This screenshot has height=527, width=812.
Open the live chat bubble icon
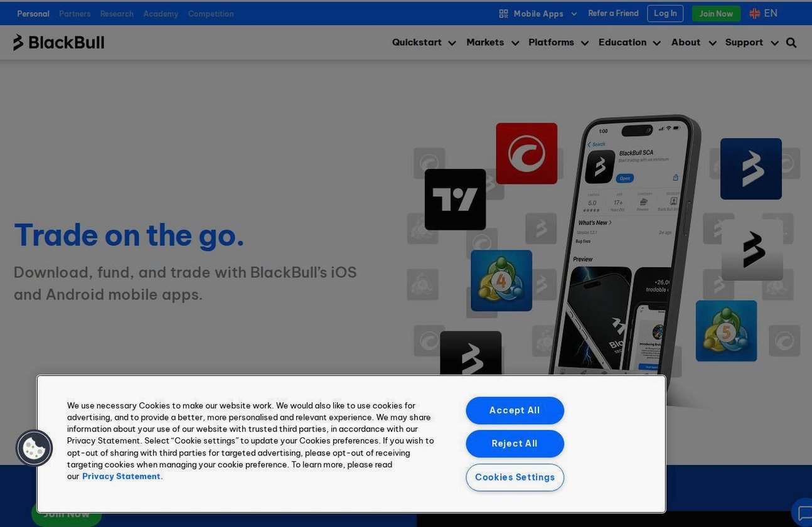804,513
